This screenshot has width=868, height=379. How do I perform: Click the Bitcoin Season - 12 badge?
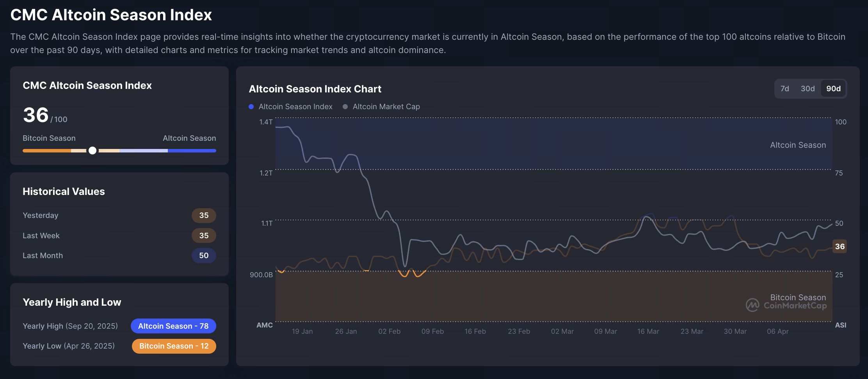[174, 346]
